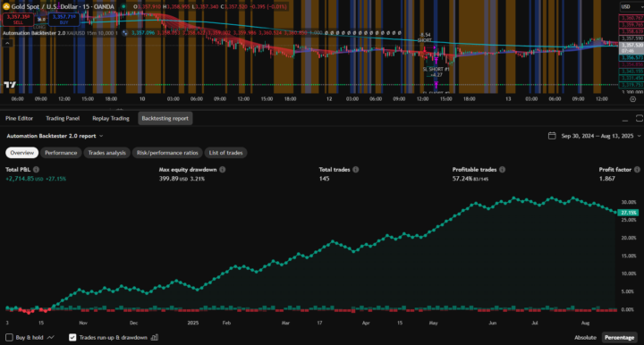The width and height of the screenshot is (644, 345).
Task: Click the Gold Spot symbol logo icon
Action: [6, 6]
